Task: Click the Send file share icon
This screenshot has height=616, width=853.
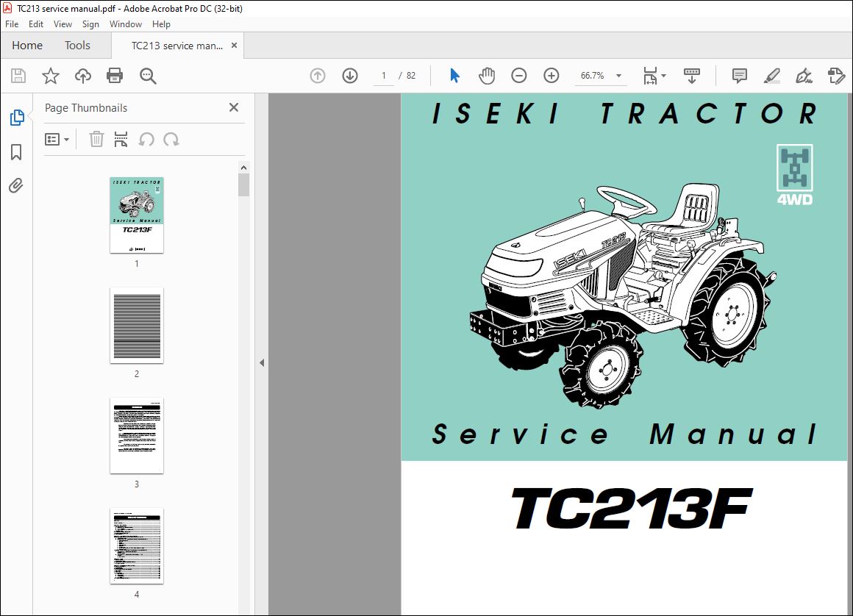Action: point(836,76)
